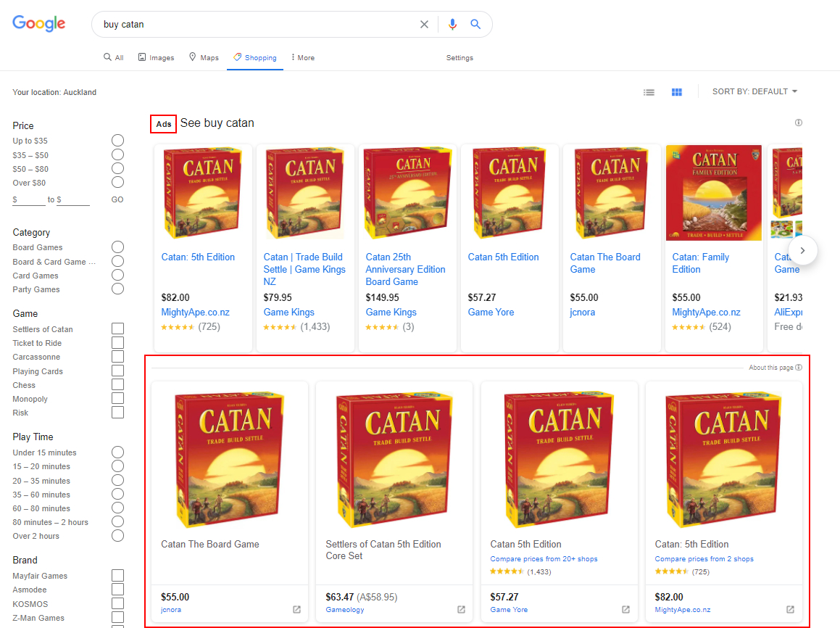This screenshot has width=840, height=628.
Task: Open Settlers of Catan 5th Edition Core Set
Action: coord(383,550)
